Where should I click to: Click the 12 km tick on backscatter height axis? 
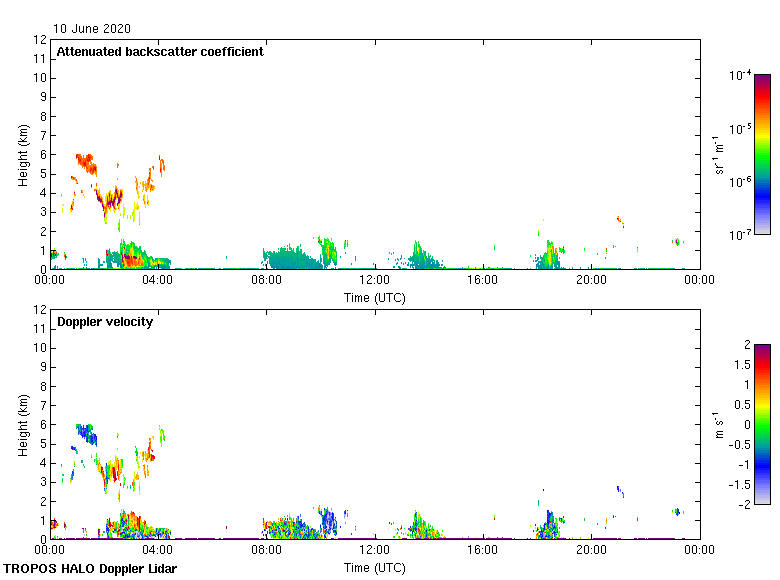point(40,40)
